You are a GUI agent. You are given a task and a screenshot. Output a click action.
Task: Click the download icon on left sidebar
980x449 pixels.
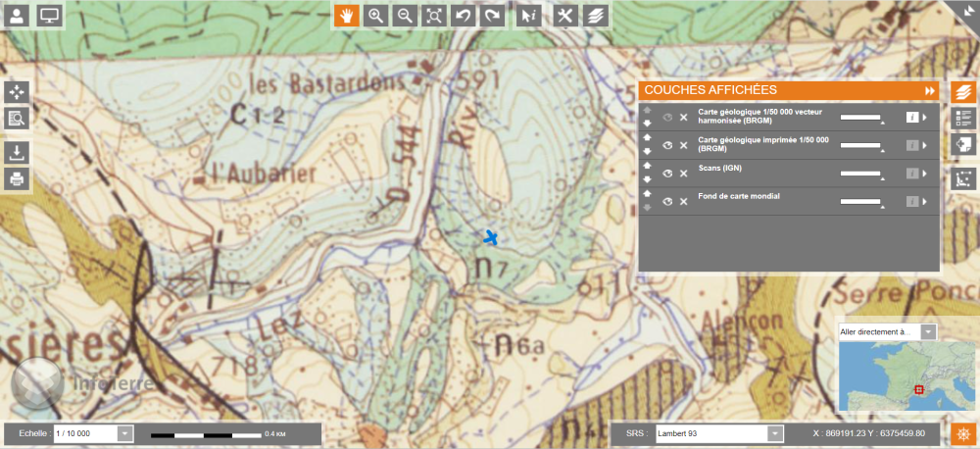(18, 152)
